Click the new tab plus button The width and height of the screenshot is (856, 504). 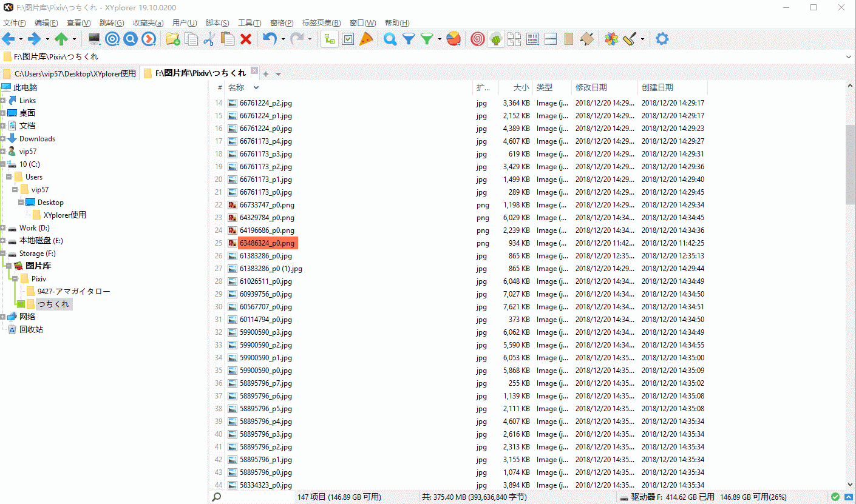pos(265,73)
